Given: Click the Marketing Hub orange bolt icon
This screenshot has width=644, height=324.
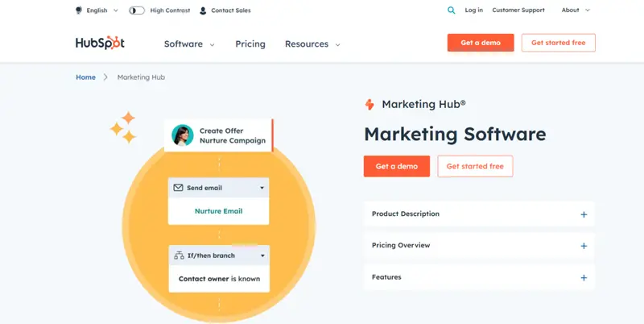Looking at the screenshot, I should 369,105.
